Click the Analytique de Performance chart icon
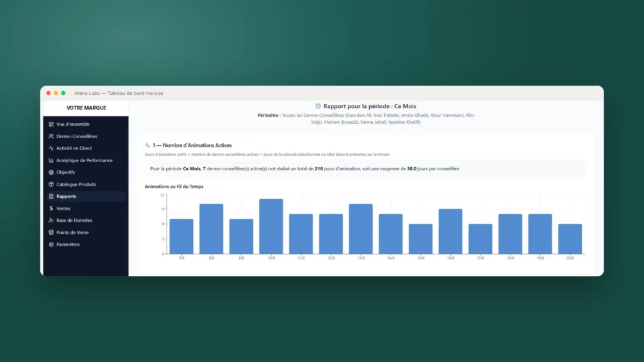Viewport: 644px width, 362px height. (51, 160)
